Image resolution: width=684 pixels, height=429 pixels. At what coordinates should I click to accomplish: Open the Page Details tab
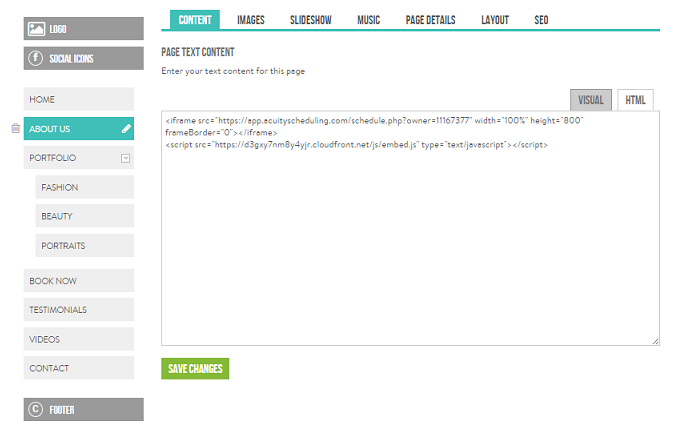pos(430,20)
